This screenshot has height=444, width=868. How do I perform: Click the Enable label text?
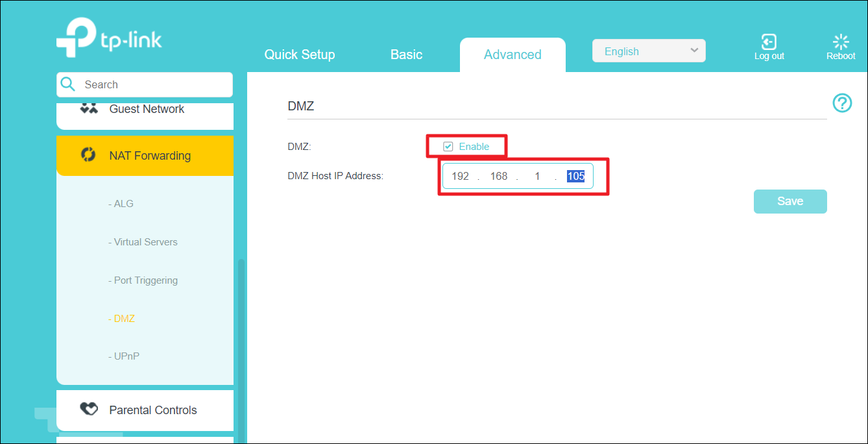coord(474,147)
